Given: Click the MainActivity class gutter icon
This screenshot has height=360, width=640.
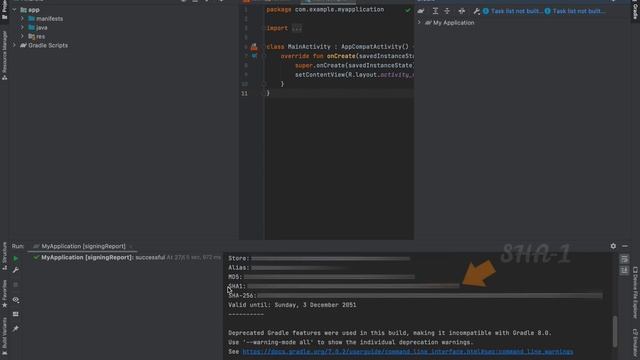Looking at the screenshot, I should pos(254,47).
